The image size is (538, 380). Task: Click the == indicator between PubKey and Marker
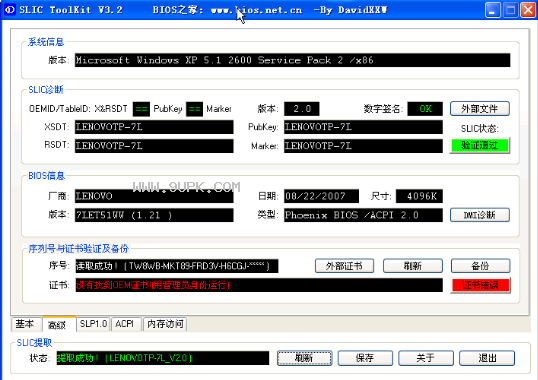pyautogui.click(x=194, y=109)
